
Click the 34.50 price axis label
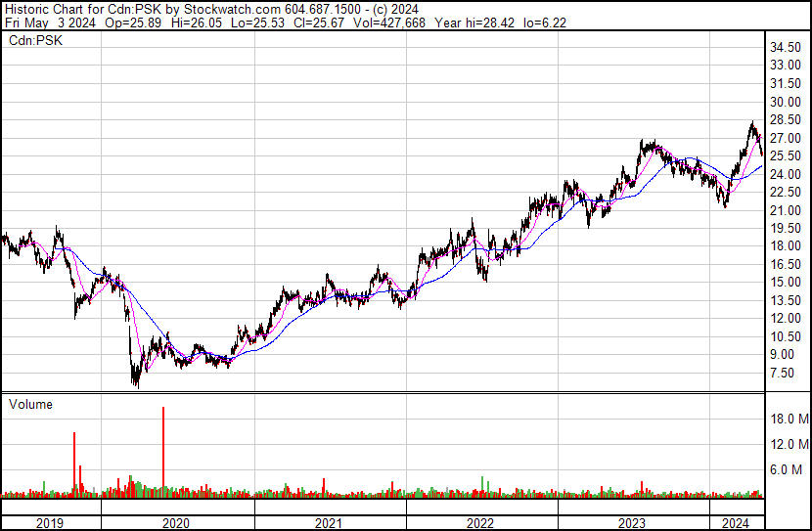click(786, 48)
